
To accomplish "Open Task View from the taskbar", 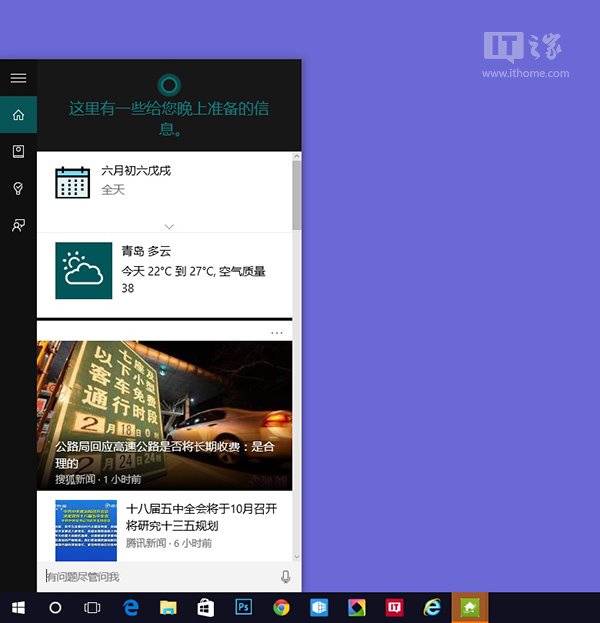I will [x=92, y=607].
